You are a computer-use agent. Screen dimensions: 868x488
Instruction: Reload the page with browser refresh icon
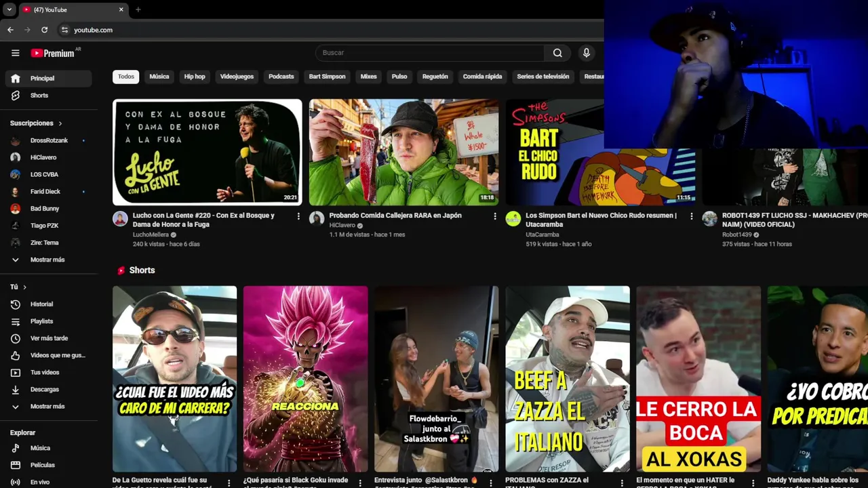[44, 30]
